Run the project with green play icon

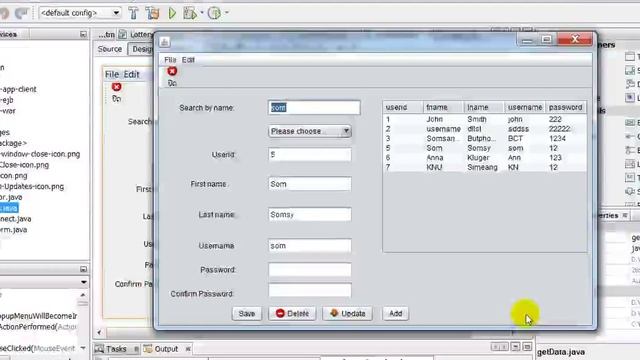(x=172, y=13)
